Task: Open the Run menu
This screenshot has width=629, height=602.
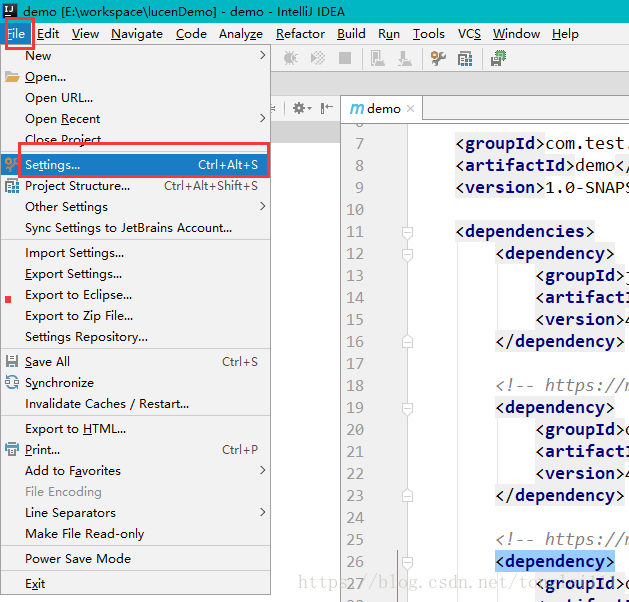Action: pyautogui.click(x=389, y=34)
